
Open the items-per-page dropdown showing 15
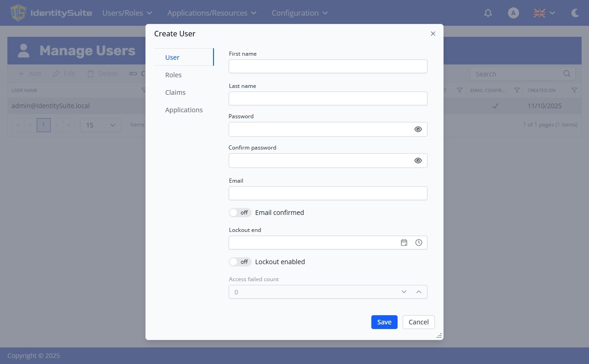pyautogui.click(x=100, y=125)
